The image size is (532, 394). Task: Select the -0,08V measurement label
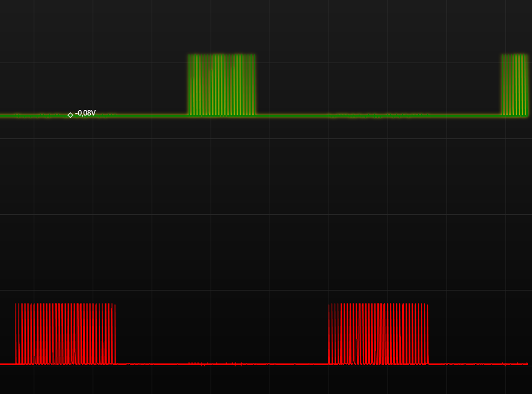(85, 113)
